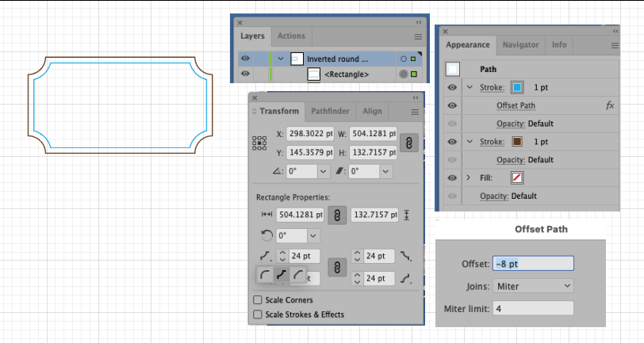Click the reference point locator grid
The width and height of the screenshot is (644, 343).
[x=259, y=143]
